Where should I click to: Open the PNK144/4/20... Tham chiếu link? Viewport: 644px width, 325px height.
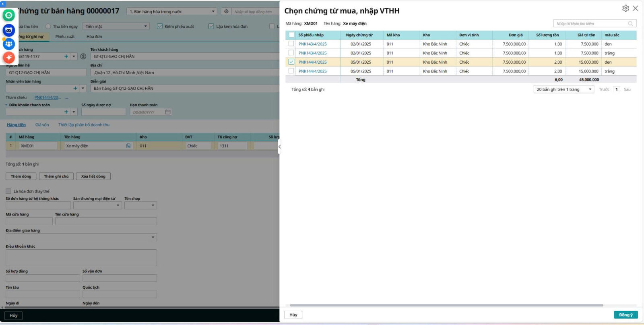pyautogui.click(x=48, y=97)
